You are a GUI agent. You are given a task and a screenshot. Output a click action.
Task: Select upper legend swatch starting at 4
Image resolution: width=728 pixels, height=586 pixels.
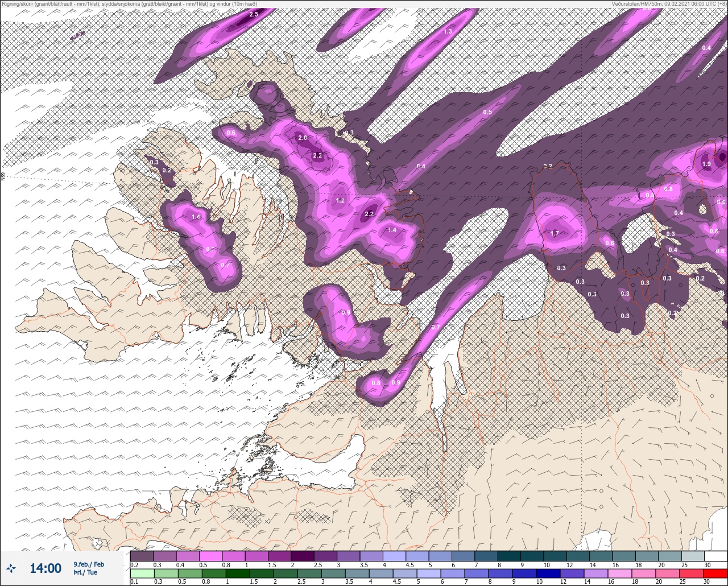click(394, 556)
